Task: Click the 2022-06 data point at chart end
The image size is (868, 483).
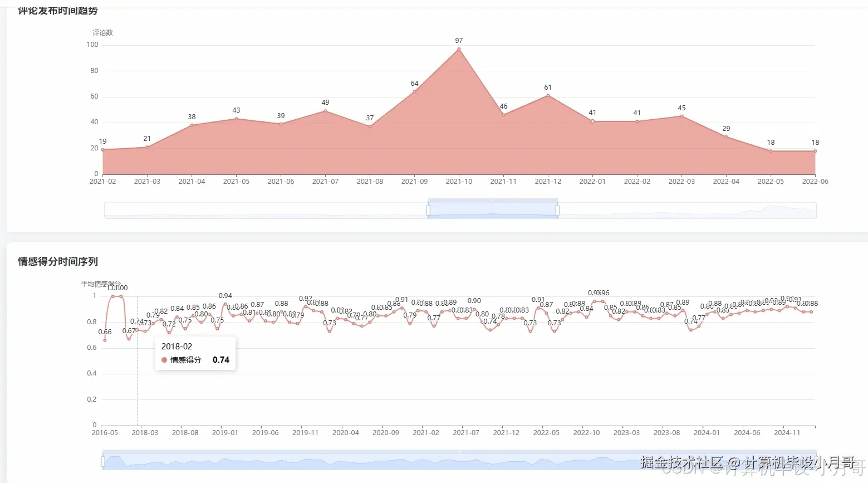Action: click(x=815, y=151)
